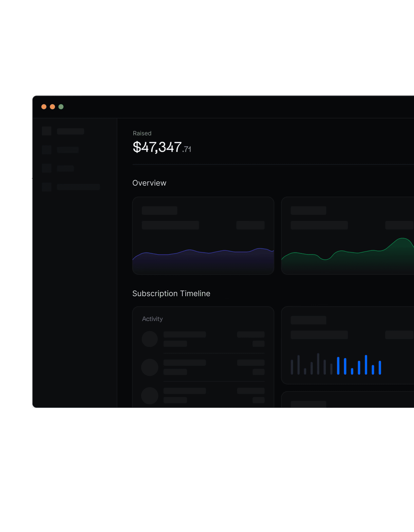414x532 pixels.
Task: Open the longest bottom sidebar menu label
Action: click(78, 187)
